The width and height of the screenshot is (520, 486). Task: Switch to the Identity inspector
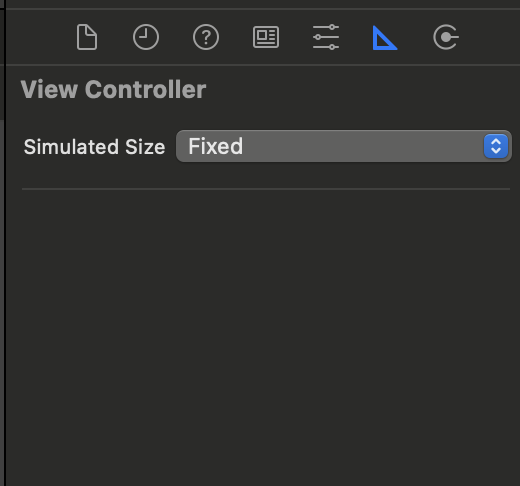point(266,37)
